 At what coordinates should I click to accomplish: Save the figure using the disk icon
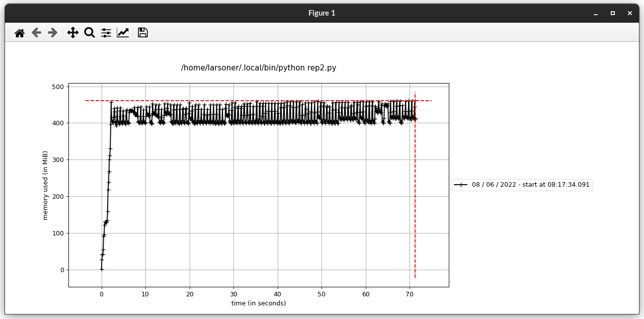142,32
